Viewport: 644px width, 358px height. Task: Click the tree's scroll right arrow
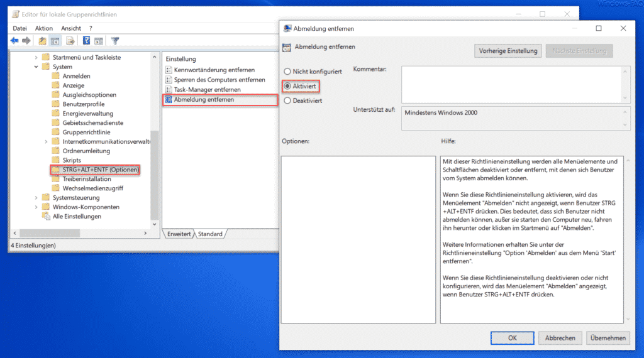point(145,233)
